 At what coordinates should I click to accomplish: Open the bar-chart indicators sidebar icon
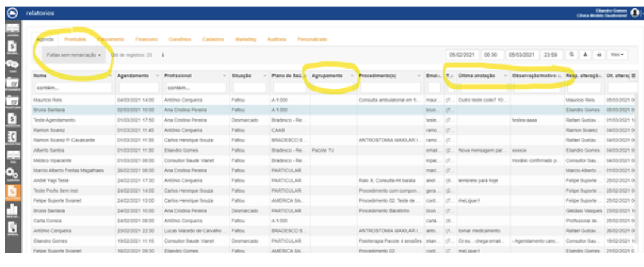(x=12, y=210)
